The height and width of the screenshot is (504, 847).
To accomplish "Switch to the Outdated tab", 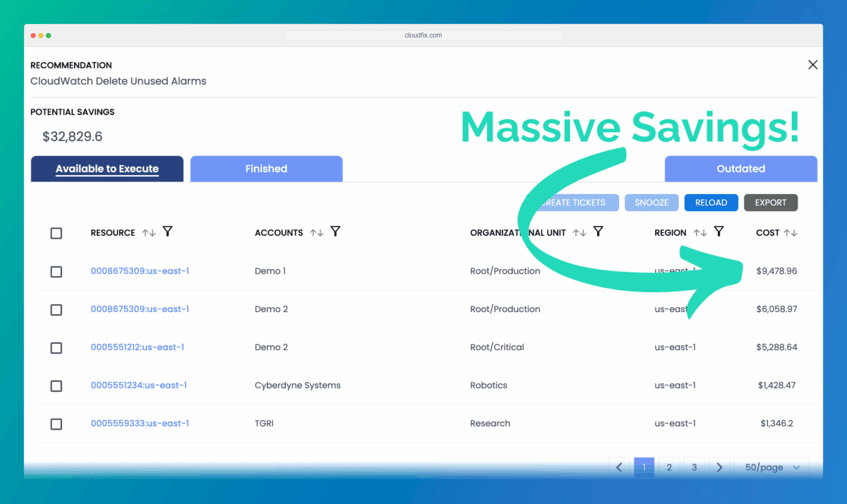I will tap(741, 169).
